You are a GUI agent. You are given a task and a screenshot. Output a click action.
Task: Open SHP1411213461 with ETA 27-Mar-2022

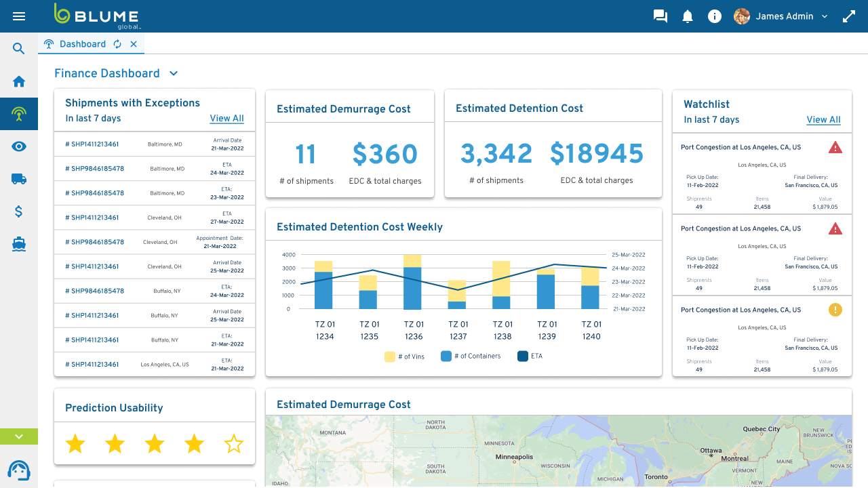point(155,218)
